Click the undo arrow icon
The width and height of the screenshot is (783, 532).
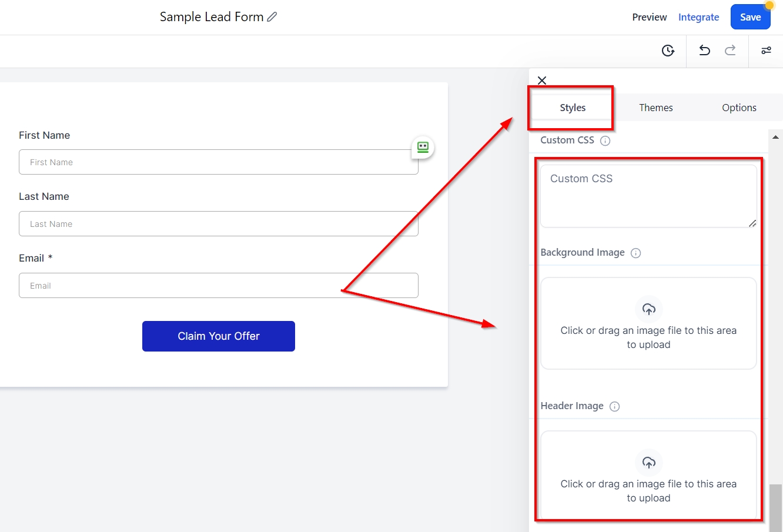click(x=704, y=51)
